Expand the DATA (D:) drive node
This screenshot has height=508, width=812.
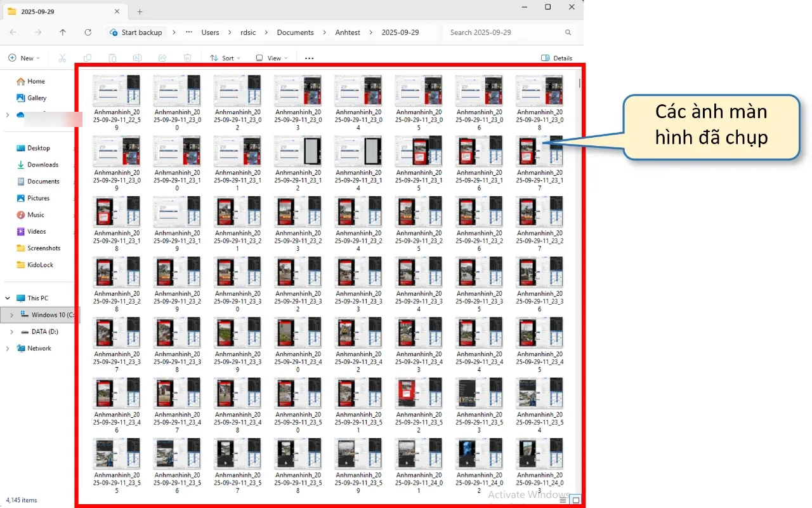(x=11, y=331)
